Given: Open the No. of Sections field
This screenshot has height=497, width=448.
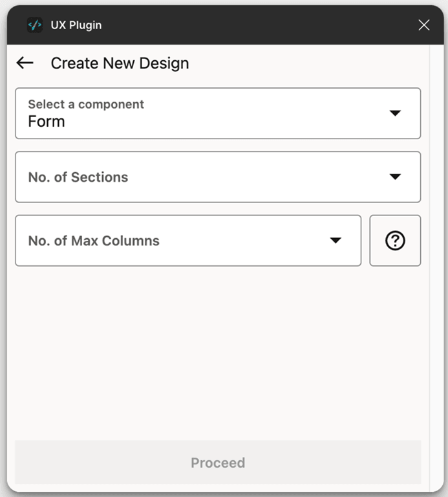Looking at the screenshot, I should [78, 177].
